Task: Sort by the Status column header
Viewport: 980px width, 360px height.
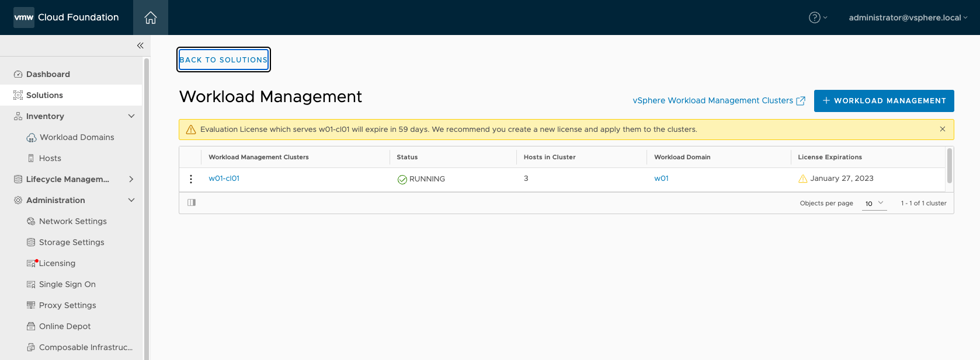Action: pyautogui.click(x=407, y=157)
